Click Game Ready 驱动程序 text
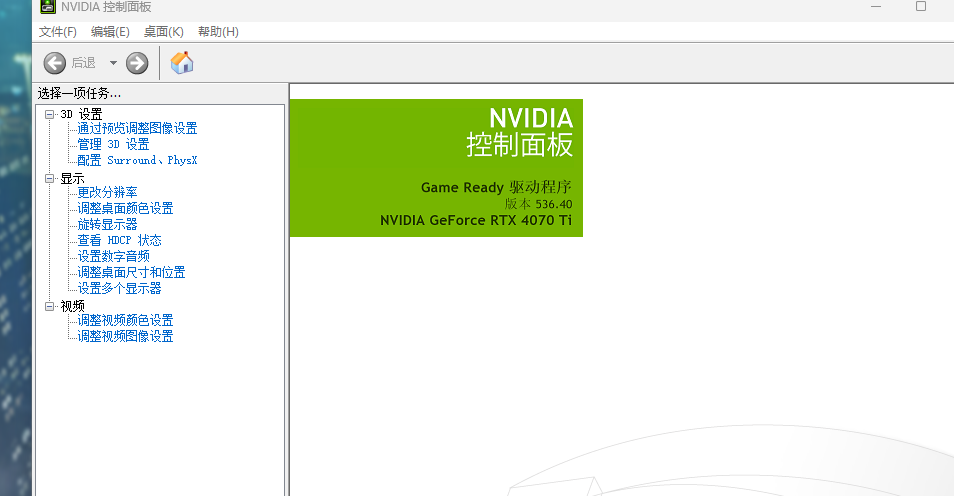 click(496, 187)
